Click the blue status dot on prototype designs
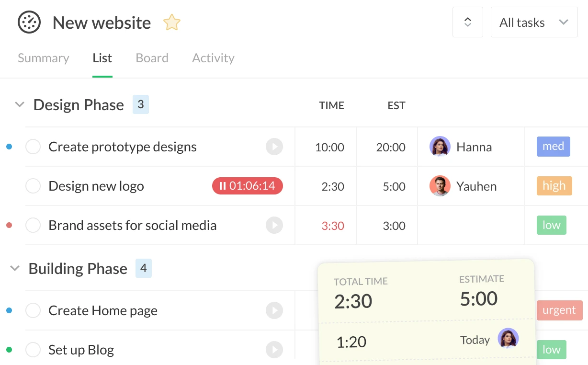 point(9,147)
